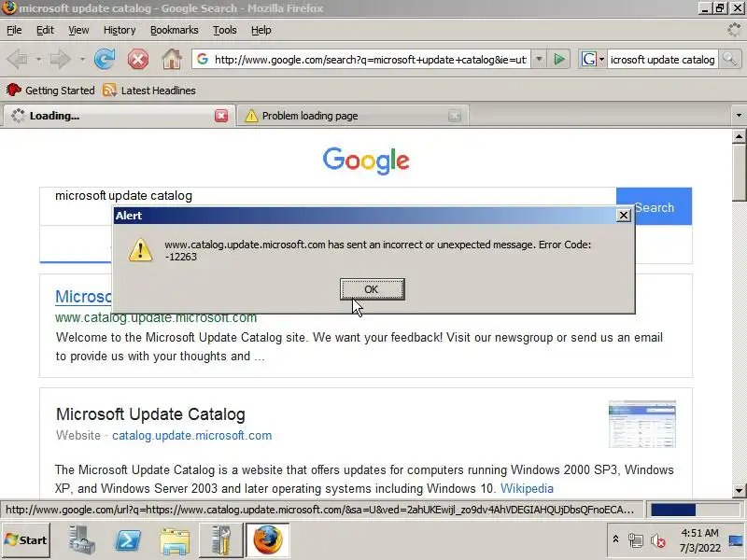Open the Edit menu

[x=45, y=30]
